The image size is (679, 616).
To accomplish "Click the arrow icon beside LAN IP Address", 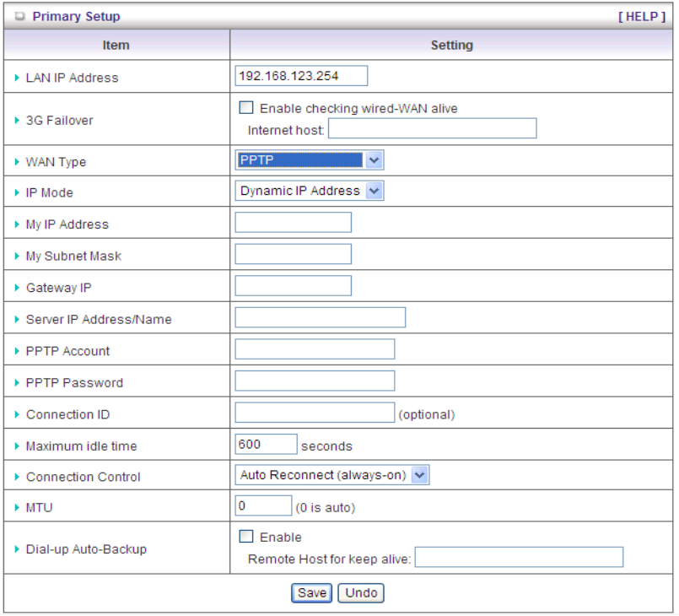I will click(x=18, y=78).
